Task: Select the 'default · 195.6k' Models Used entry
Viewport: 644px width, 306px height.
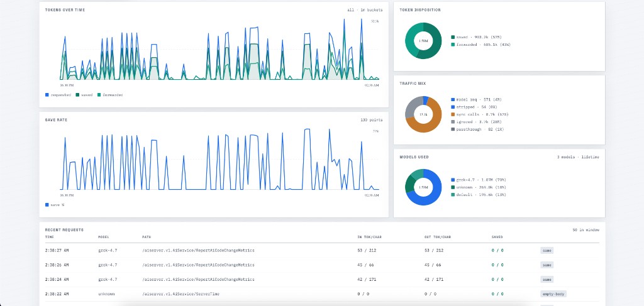Action: (479, 194)
